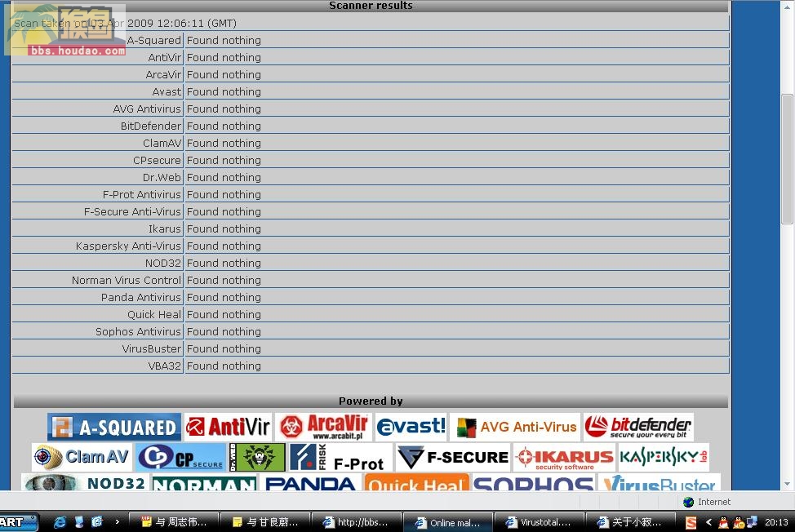
Task: Click the Quick Heal logo
Action: point(417,482)
